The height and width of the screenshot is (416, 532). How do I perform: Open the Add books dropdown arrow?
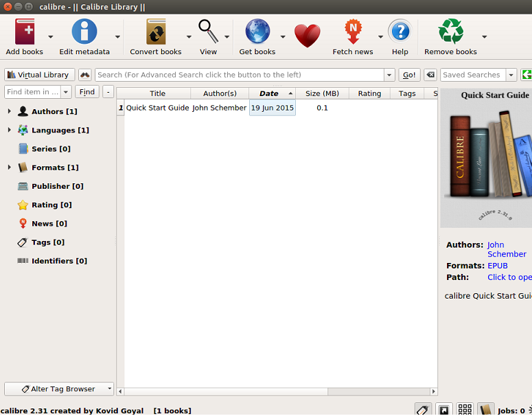pos(51,36)
